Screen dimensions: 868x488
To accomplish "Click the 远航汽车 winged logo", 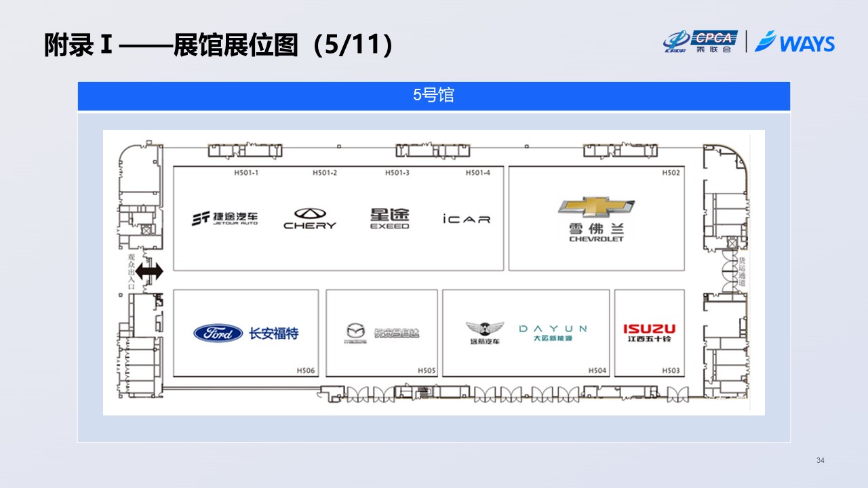I will (x=485, y=333).
